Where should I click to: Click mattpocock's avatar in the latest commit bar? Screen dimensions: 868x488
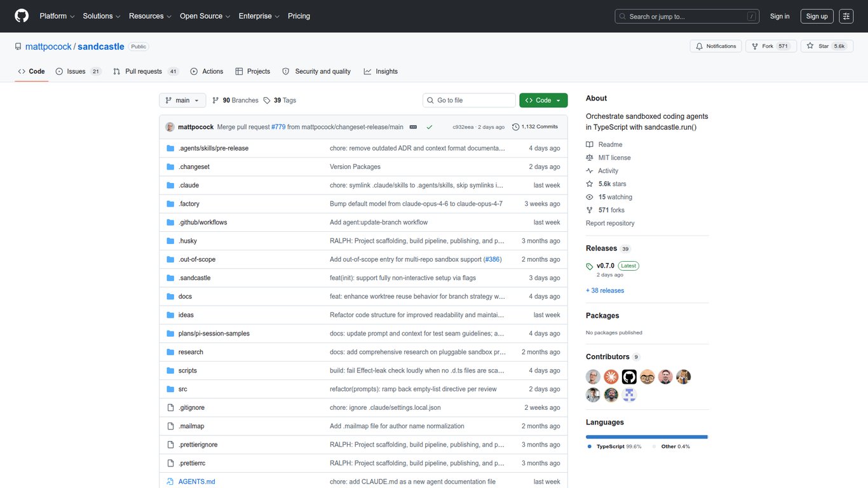pyautogui.click(x=170, y=127)
